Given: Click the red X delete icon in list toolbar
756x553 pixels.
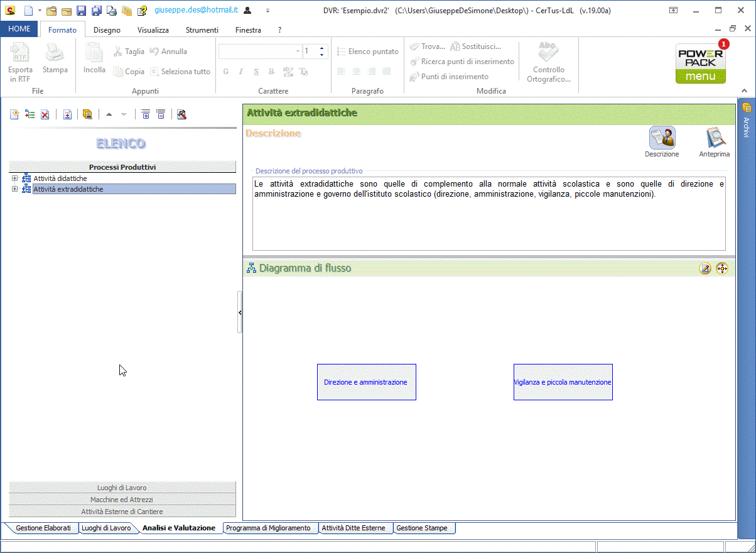Looking at the screenshot, I should (x=45, y=114).
